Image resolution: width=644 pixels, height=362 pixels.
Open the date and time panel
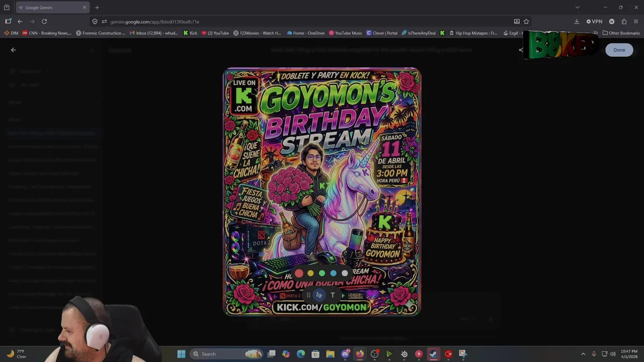pyautogui.click(x=629, y=354)
